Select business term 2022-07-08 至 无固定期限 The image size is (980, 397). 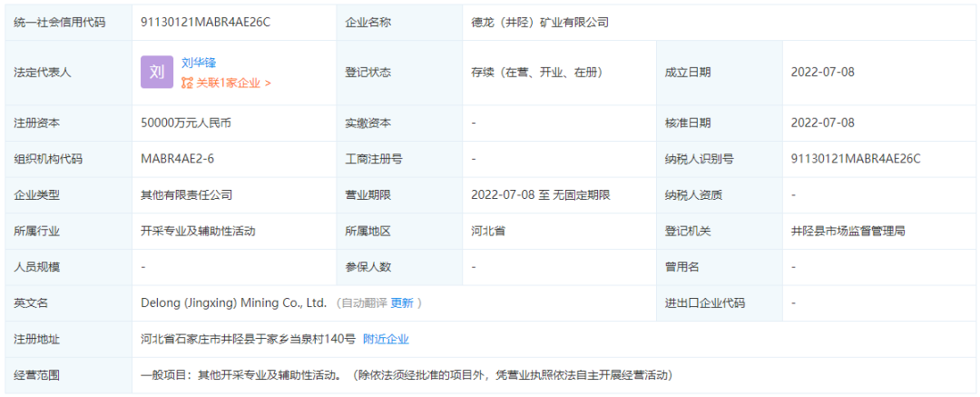pos(541,195)
